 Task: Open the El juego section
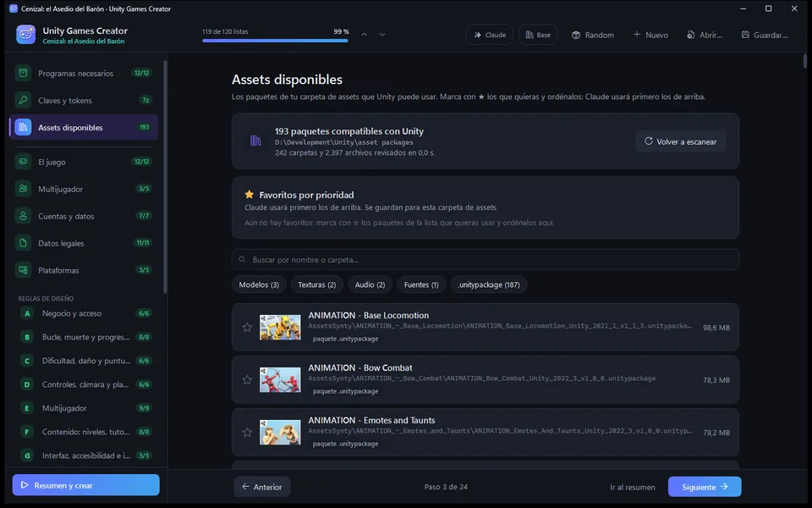click(x=84, y=162)
